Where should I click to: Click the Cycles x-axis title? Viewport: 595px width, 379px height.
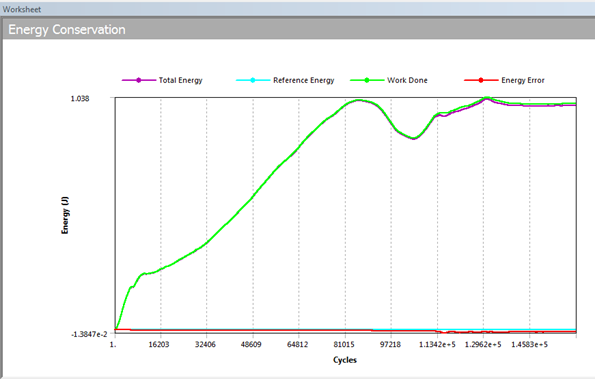[x=345, y=360]
